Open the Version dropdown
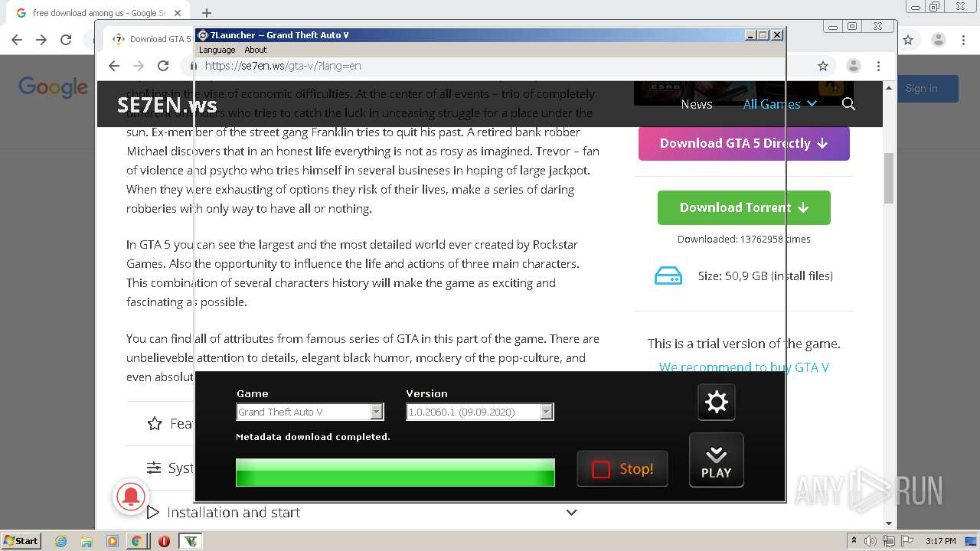 479,412
